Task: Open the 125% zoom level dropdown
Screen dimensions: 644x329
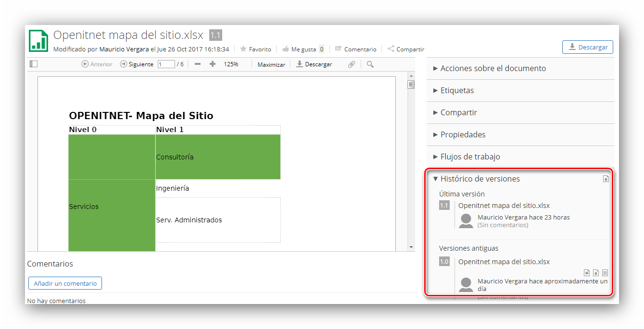Action: [231, 64]
